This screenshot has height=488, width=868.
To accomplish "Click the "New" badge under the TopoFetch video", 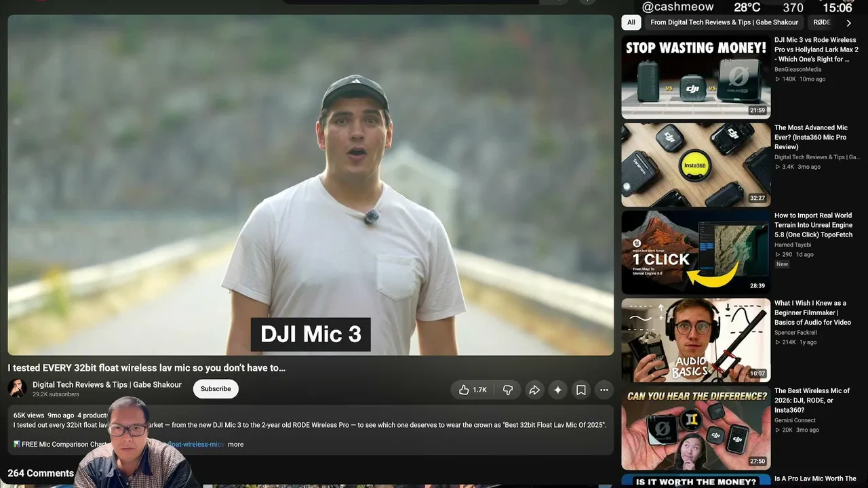I will tap(782, 264).
